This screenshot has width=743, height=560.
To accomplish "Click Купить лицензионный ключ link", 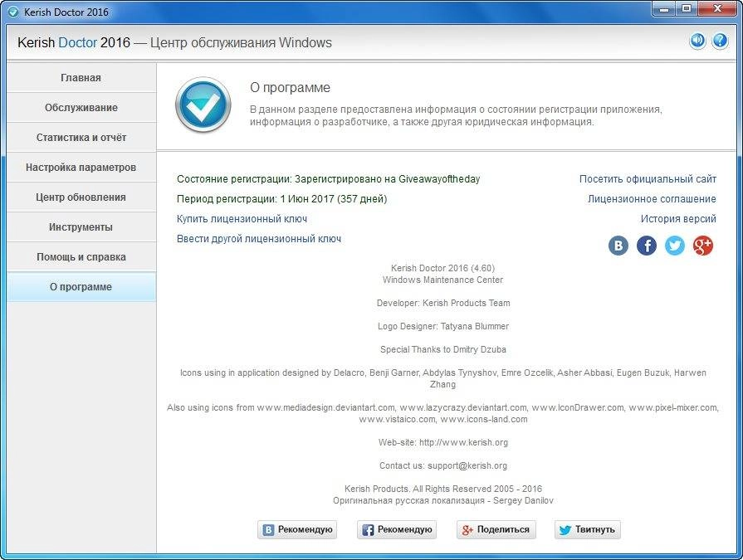I will pos(242,219).
